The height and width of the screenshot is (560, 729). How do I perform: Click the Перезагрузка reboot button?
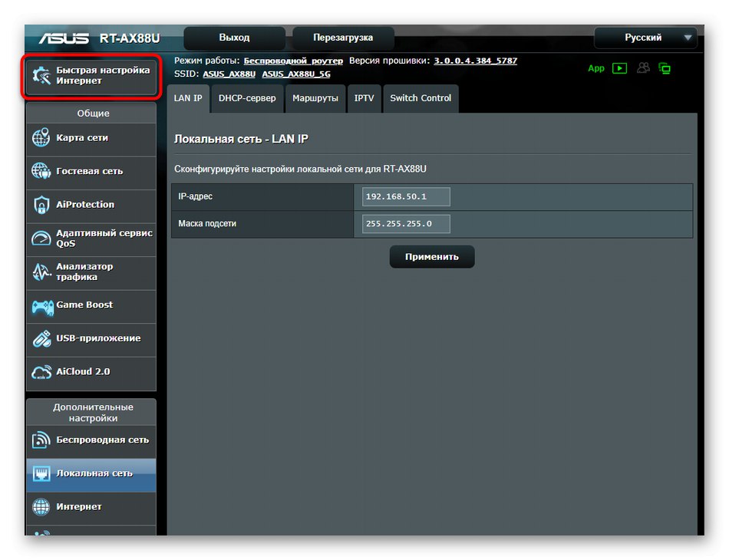click(x=343, y=38)
